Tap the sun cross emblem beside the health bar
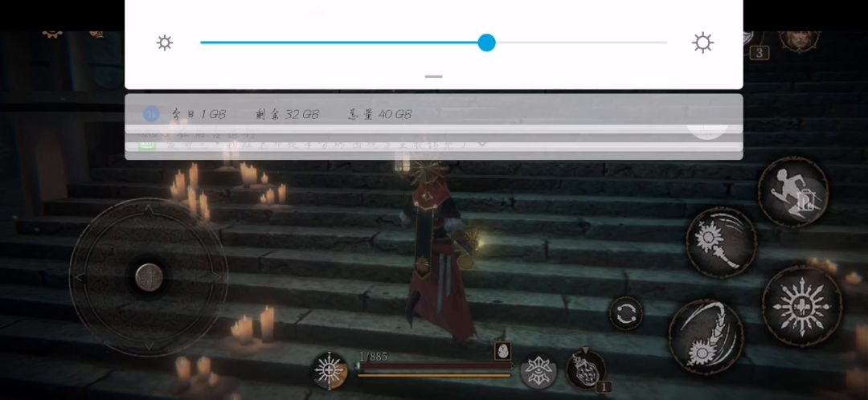This screenshot has height=400, width=868. (330, 370)
